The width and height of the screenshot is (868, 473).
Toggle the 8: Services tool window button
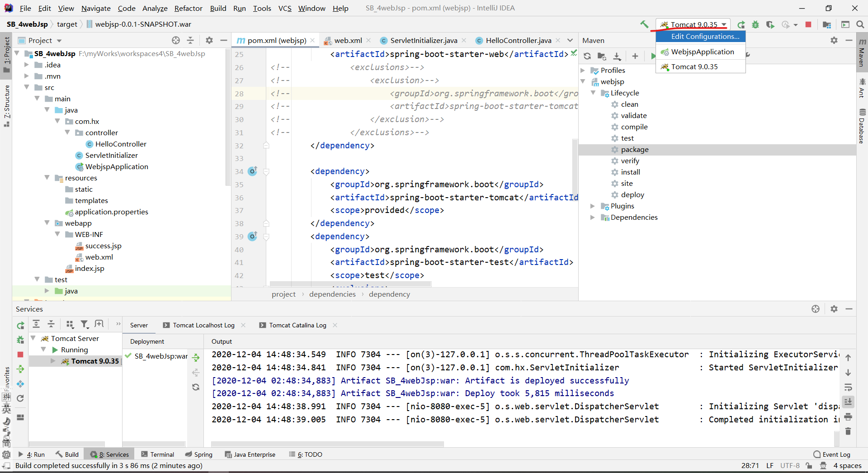(109, 454)
